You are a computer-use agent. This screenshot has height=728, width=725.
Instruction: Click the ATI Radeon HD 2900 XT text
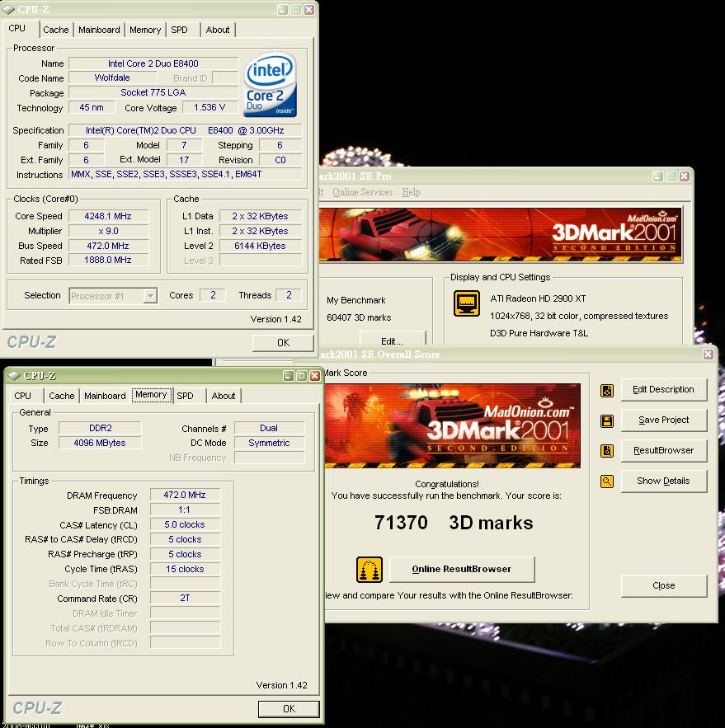(x=538, y=298)
